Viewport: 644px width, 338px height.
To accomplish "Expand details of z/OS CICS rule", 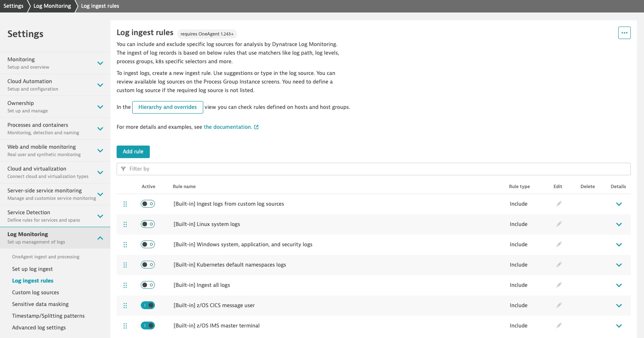I will (x=619, y=306).
